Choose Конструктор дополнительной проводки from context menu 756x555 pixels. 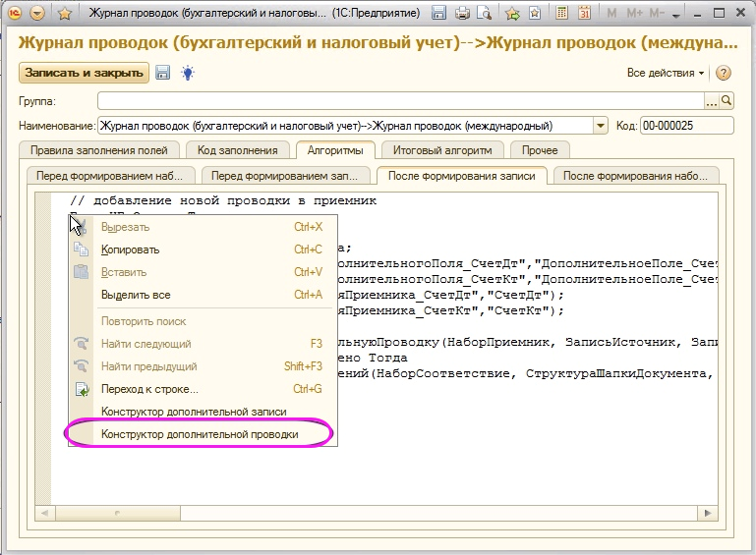[200, 434]
